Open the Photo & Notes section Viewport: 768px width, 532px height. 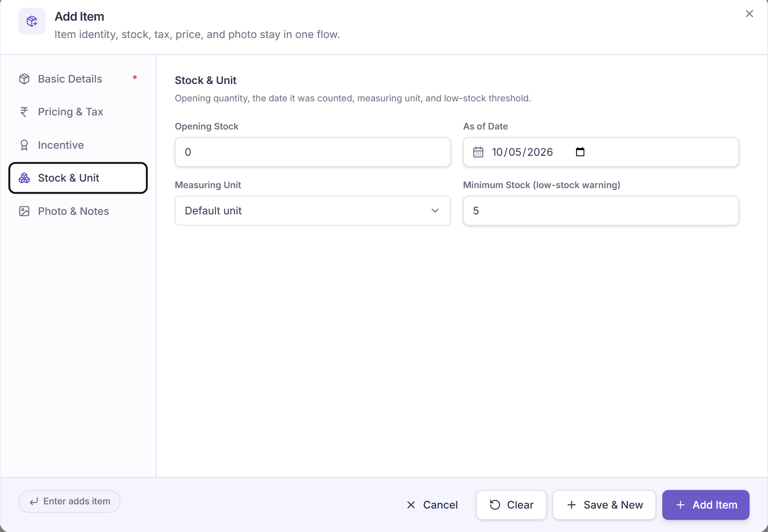click(x=78, y=211)
